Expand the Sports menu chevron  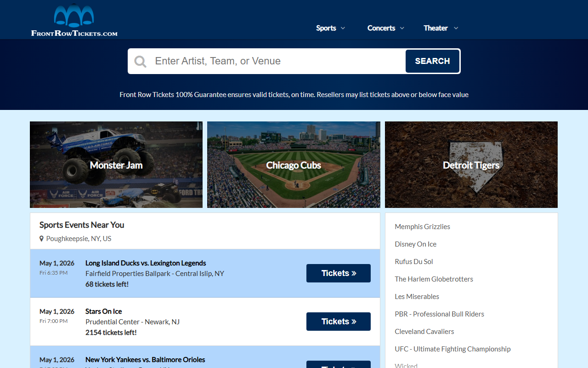coord(343,28)
